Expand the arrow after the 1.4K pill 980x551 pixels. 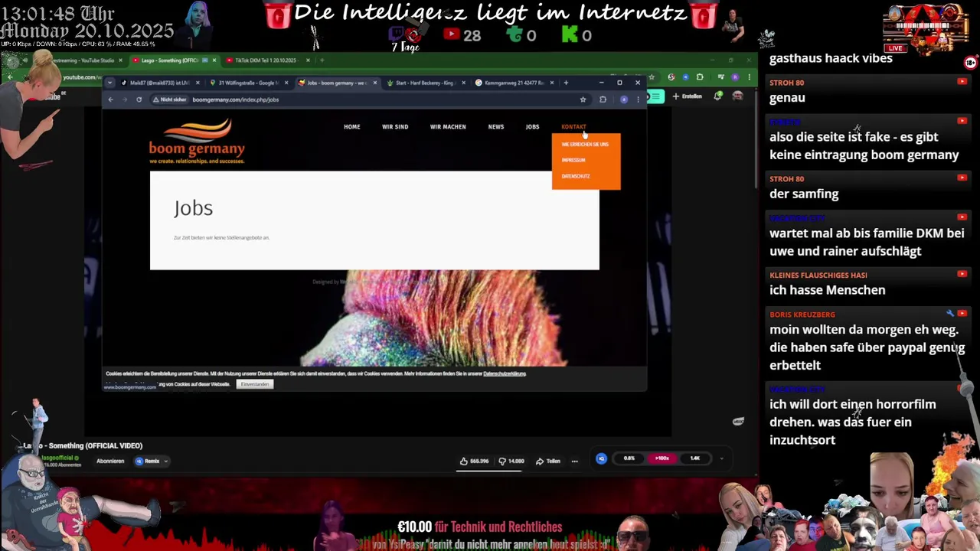point(721,459)
